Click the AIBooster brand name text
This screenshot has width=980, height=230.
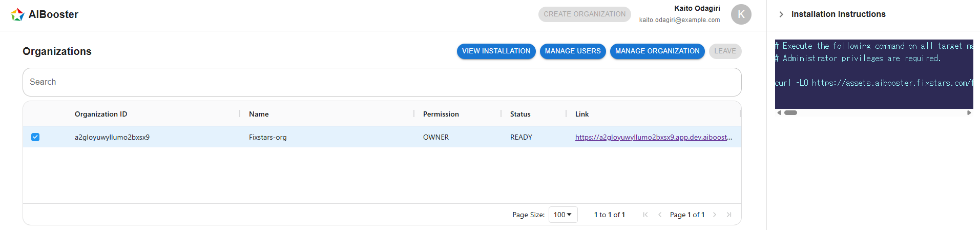point(53,14)
